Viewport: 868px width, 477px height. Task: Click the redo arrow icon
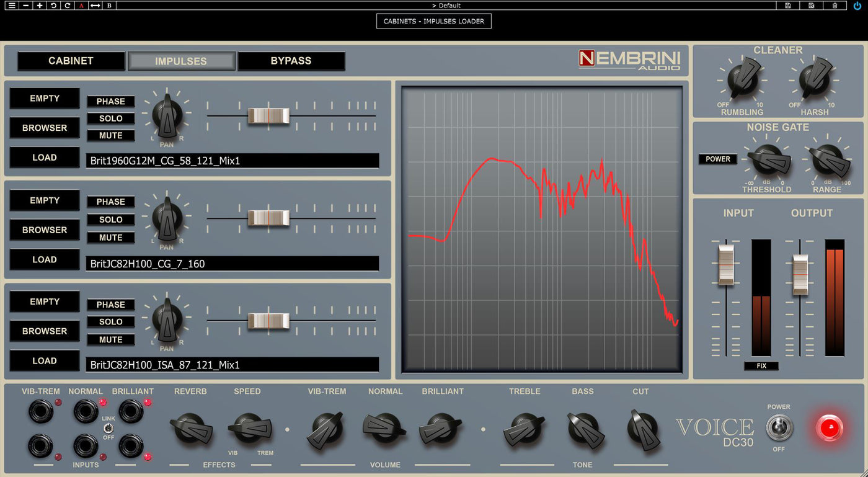pyautogui.click(x=67, y=6)
